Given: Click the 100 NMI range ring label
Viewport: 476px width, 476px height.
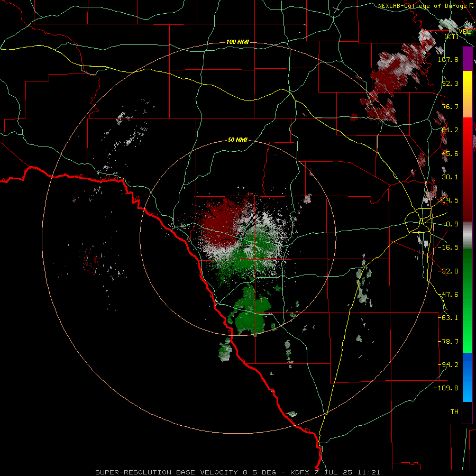Looking at the screenshot, I should 237,42.
